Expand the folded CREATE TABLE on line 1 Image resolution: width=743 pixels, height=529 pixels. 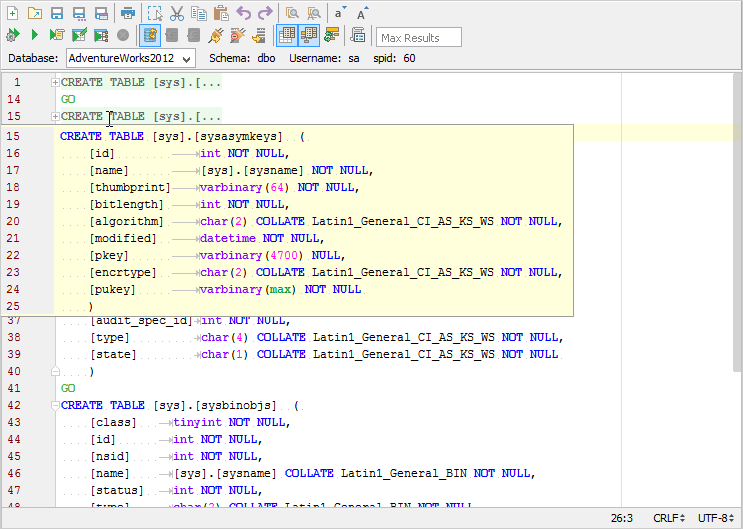(56, 82)
